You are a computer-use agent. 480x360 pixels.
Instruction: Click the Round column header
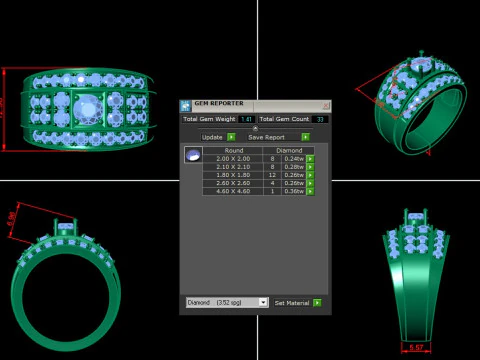tap(234, 151)
